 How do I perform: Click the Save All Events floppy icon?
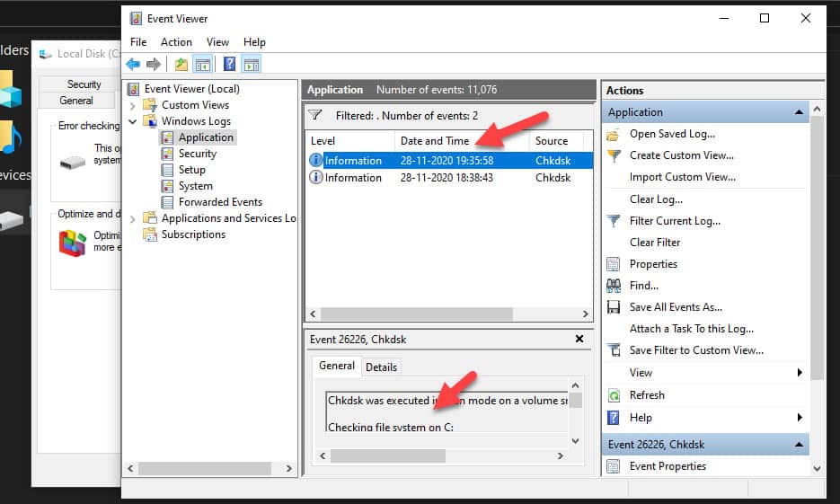pyautogui.click(x=614, y=307)
